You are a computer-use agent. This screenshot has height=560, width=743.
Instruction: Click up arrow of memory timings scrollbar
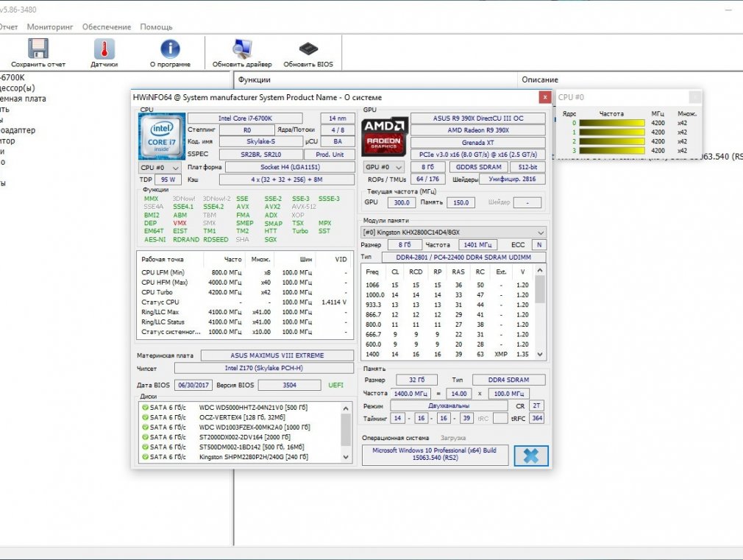540,270
